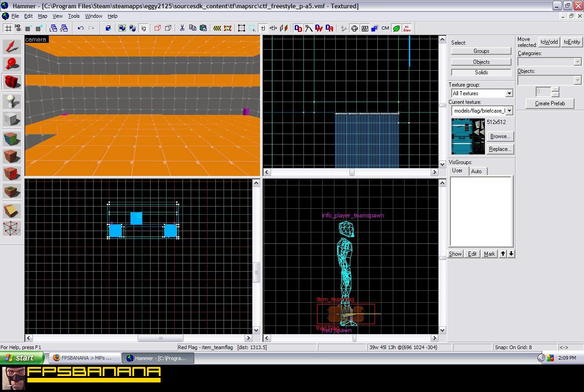Toggle the ig ignore groups button
The image size is (584, 392).
click(143, 28)
